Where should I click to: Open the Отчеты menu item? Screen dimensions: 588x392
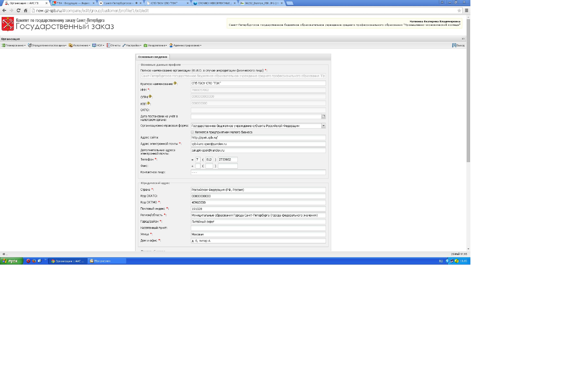(x=114, y=46)
